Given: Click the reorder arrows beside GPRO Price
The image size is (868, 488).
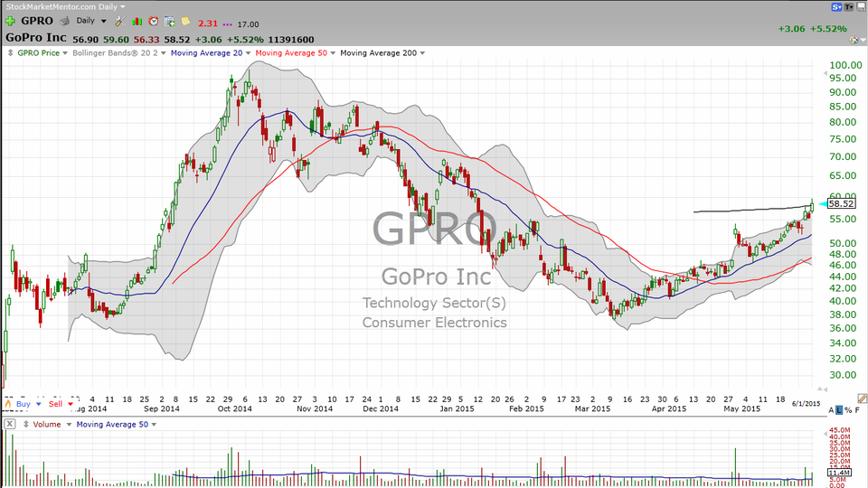Looking at the screenshot, I should [11, 53].
